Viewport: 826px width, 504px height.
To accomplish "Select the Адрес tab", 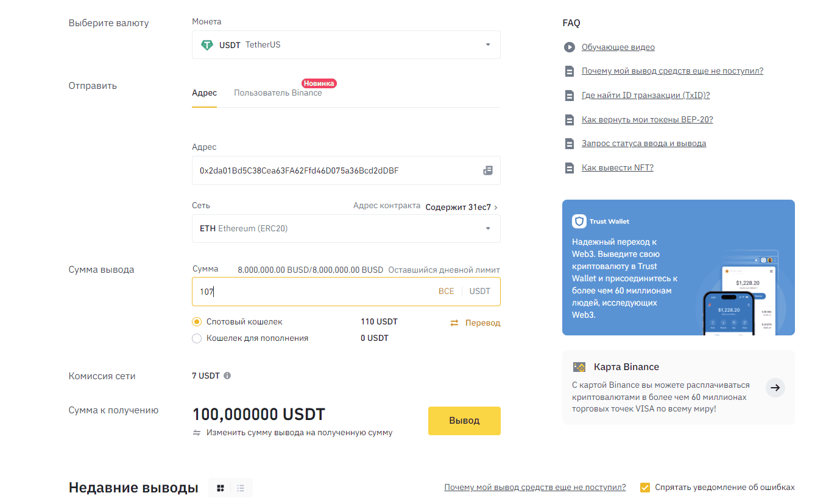I will pyautogui.click(x=204, y=93).
